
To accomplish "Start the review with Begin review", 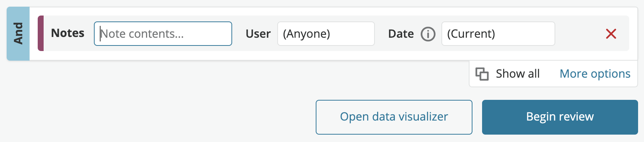I will pyautogui.click(x=560, y=117).
